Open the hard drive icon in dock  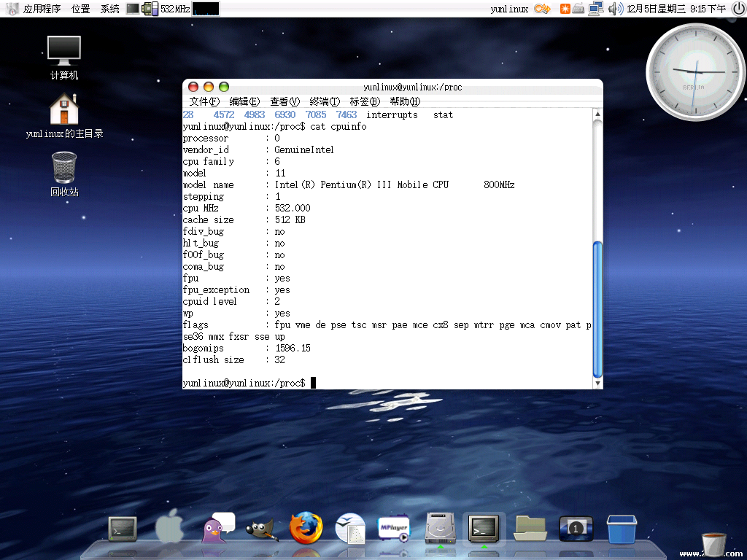click(x=440, y=528)
